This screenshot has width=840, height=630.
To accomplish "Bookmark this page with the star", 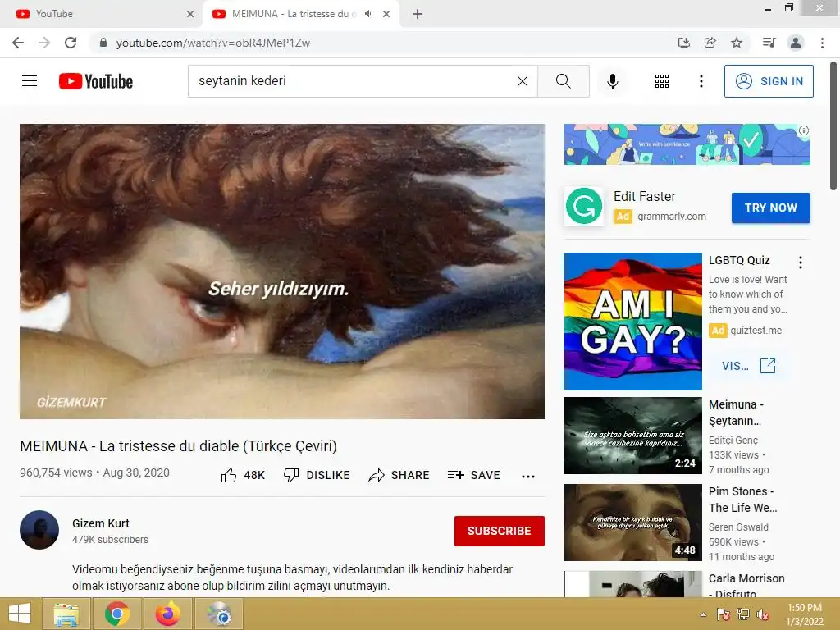I will tap(737, 43).
